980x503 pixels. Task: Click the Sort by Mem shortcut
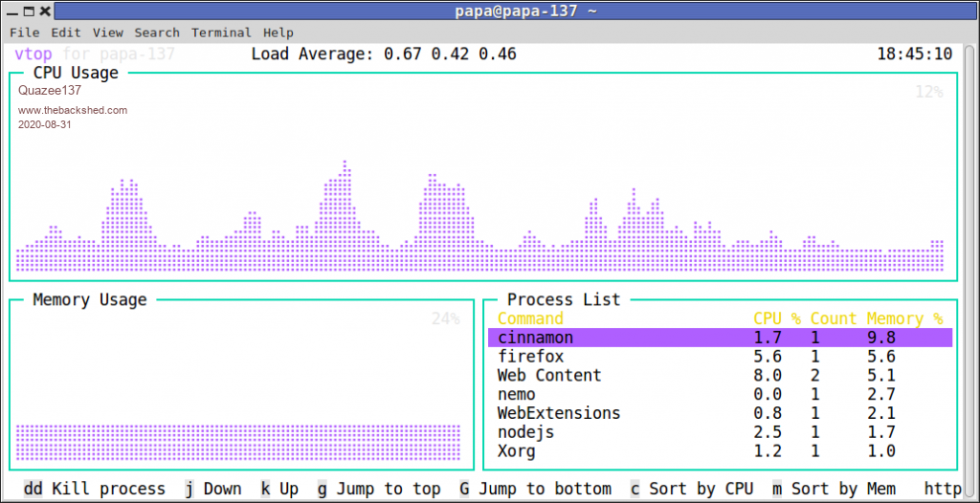[833, 489]
